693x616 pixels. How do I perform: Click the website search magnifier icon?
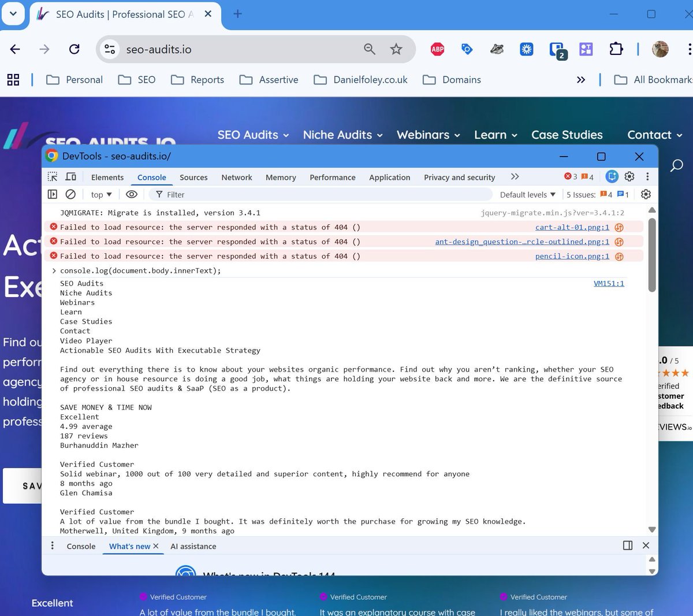tap(677, 166)
